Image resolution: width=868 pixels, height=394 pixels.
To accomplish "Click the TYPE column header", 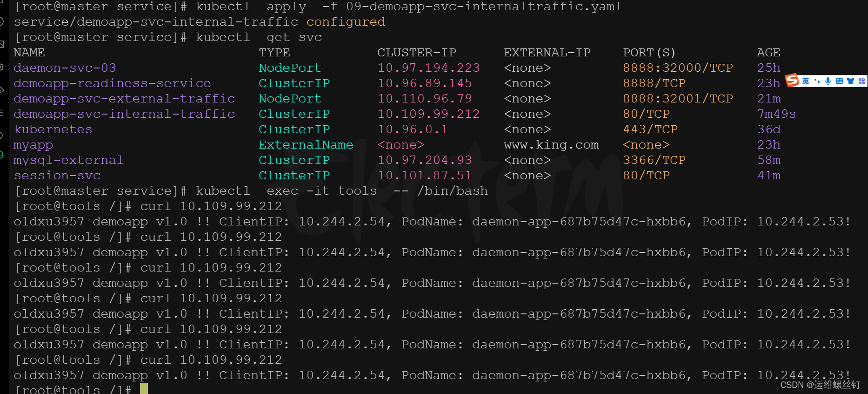I will (274, 53).
